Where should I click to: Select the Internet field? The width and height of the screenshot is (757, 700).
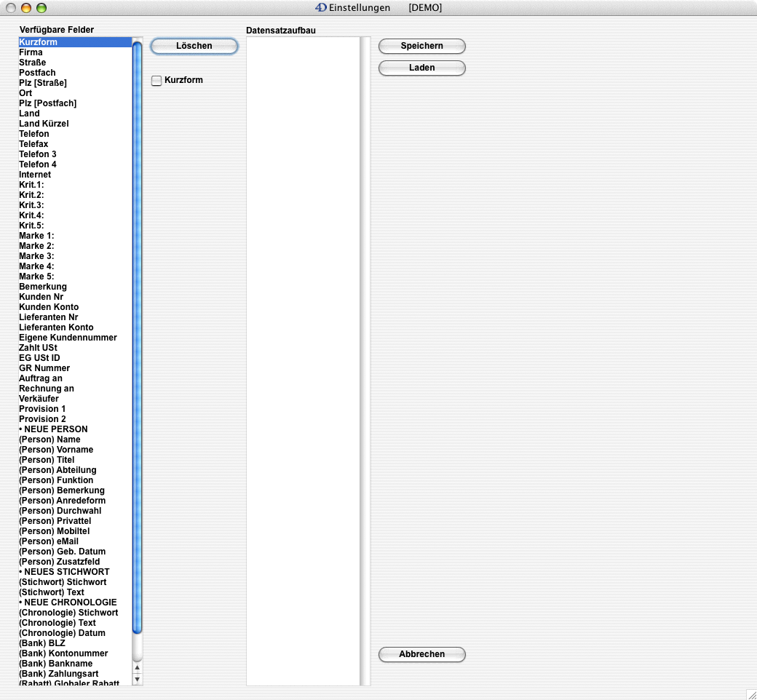[x=35, y=175]
